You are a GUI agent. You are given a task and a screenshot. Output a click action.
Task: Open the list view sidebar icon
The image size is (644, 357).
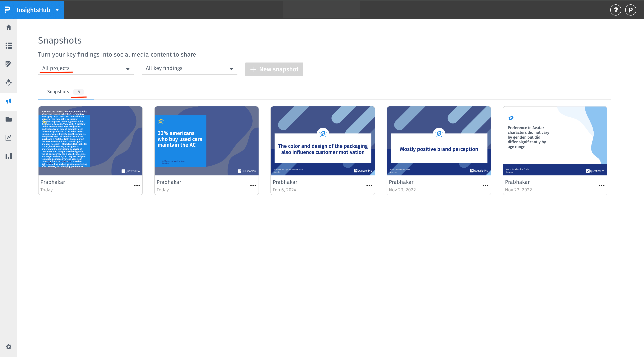point(8,45)
